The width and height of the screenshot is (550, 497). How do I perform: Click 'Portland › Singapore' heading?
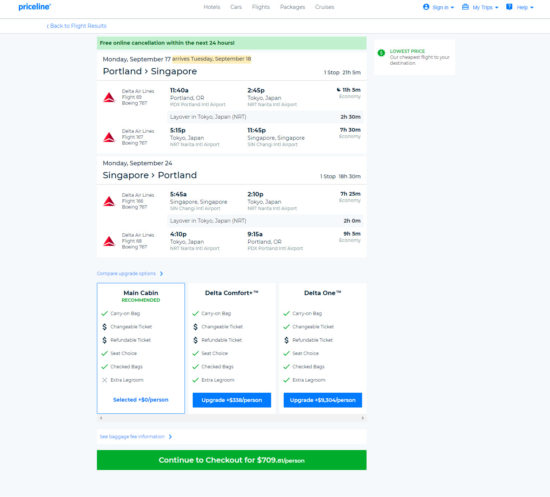150,72
